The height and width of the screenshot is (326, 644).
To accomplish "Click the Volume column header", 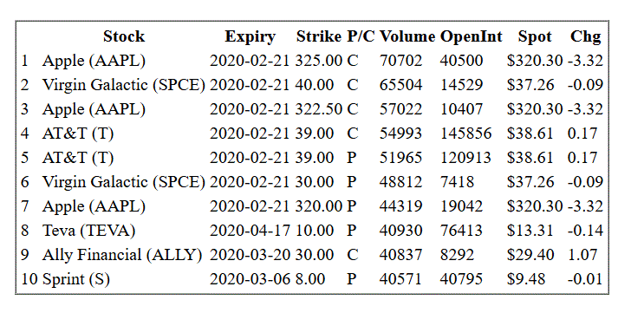I will tap(407, 36).
